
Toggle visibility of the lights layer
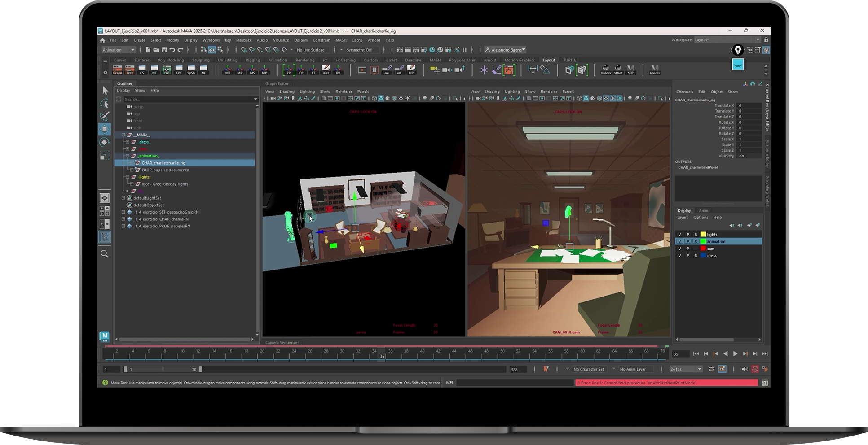tap(679, 235)
